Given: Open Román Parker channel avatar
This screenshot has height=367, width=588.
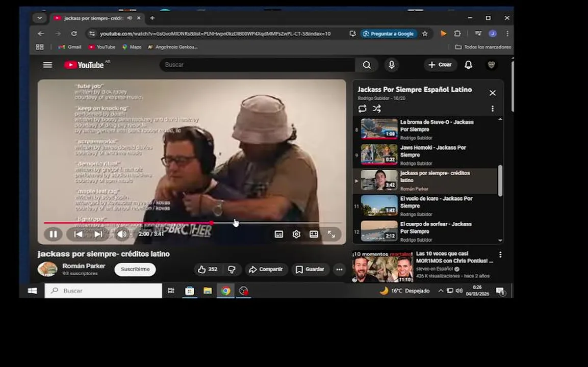Looking at the screenshot, I should tap(47, 269).
